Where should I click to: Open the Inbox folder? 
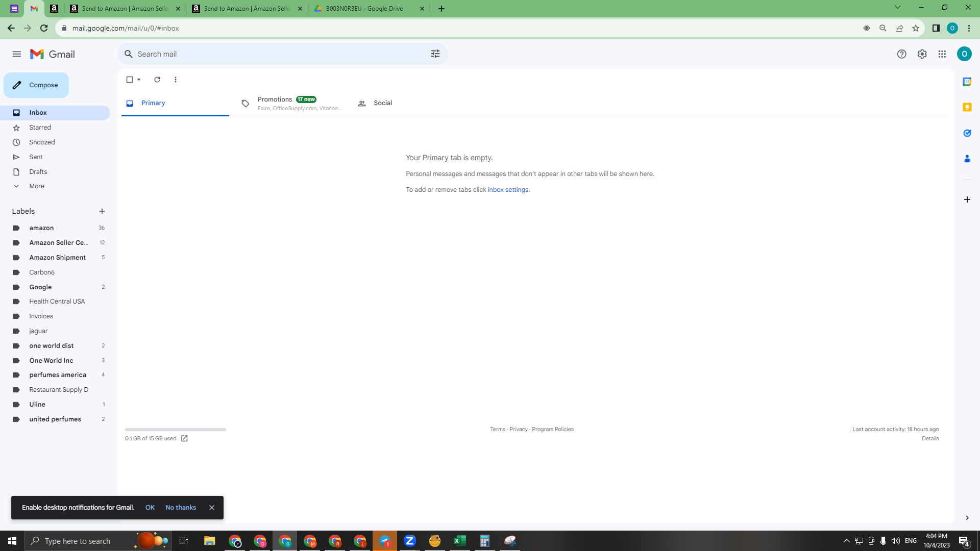(x=55, y=113)
